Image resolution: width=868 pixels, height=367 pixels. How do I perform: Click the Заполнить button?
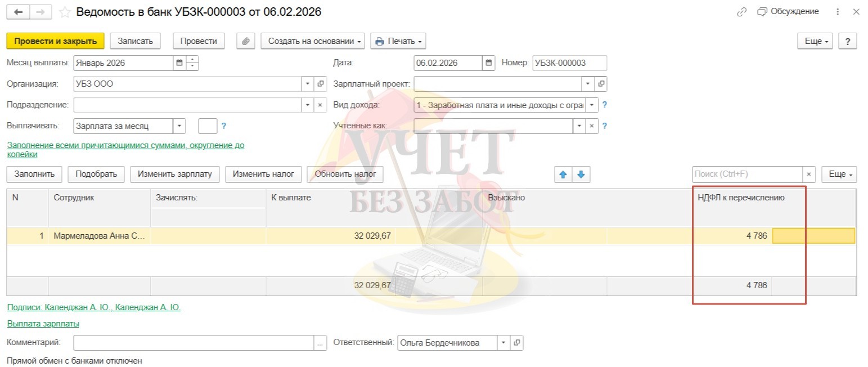click(x=34, y=174)
